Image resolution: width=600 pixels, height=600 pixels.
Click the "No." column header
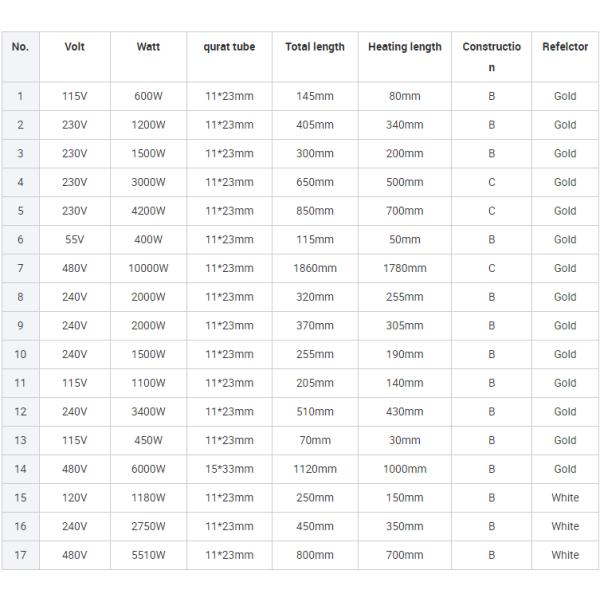click(x=20, y=57)
